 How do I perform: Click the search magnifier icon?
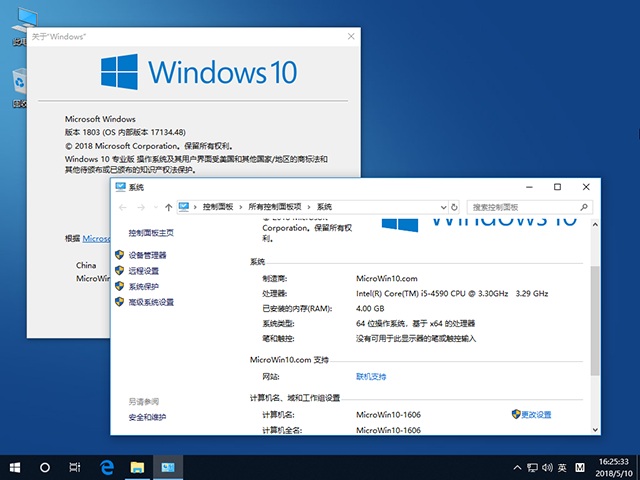coord(584,207)
